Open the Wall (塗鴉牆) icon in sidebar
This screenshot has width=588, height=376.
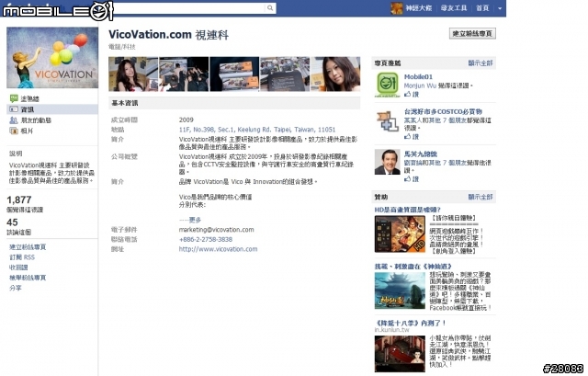14,98
